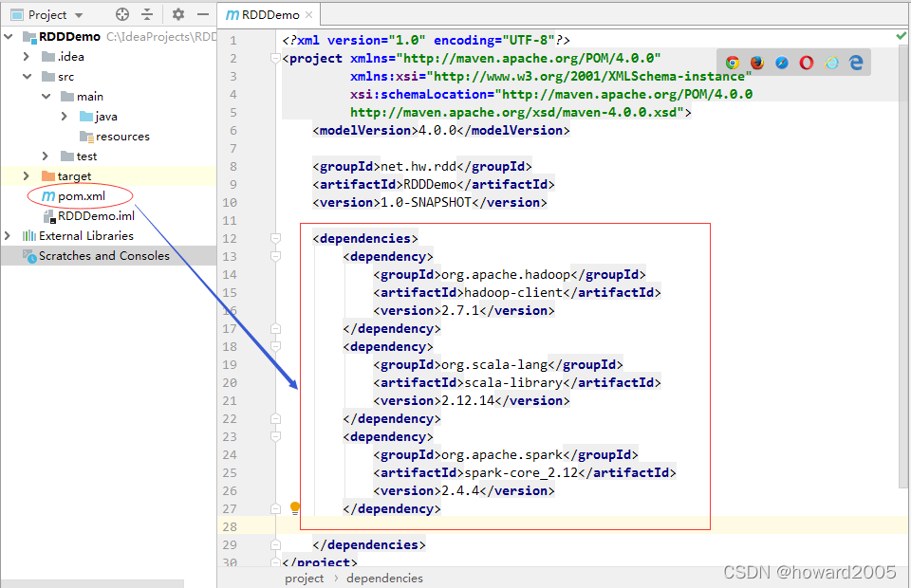
Task: Open pom.xml in Internet Explorer icon
Action: click(831, 63)
